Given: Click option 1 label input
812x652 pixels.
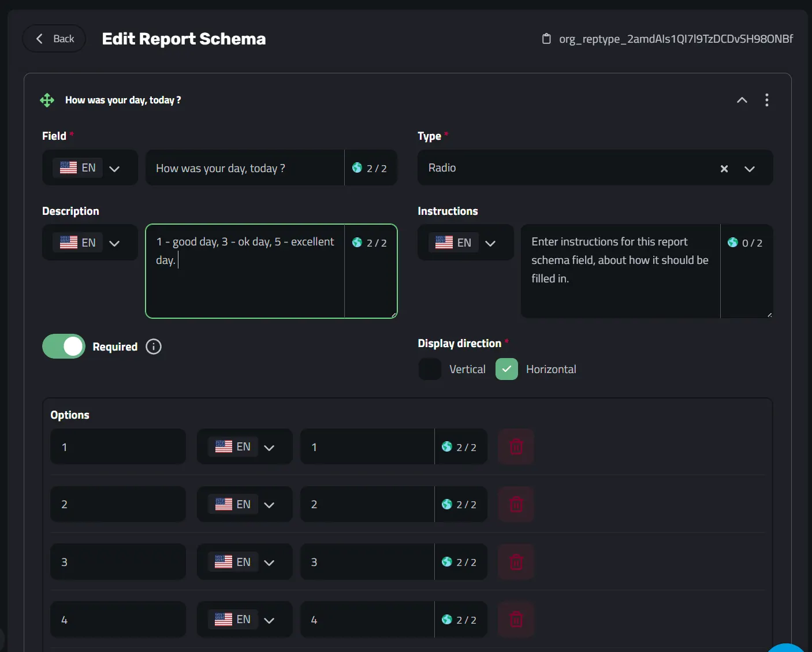Looking at the screenshot, I should 367,446.
